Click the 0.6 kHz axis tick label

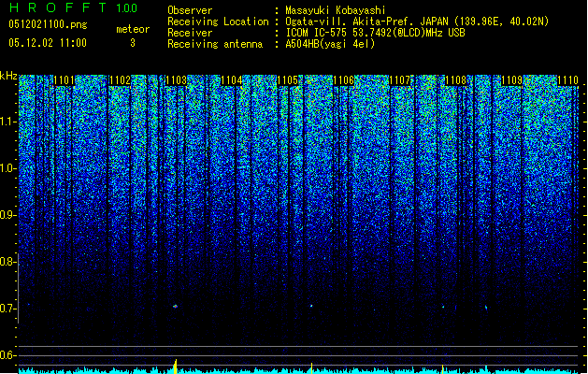[x=7, y=355]
